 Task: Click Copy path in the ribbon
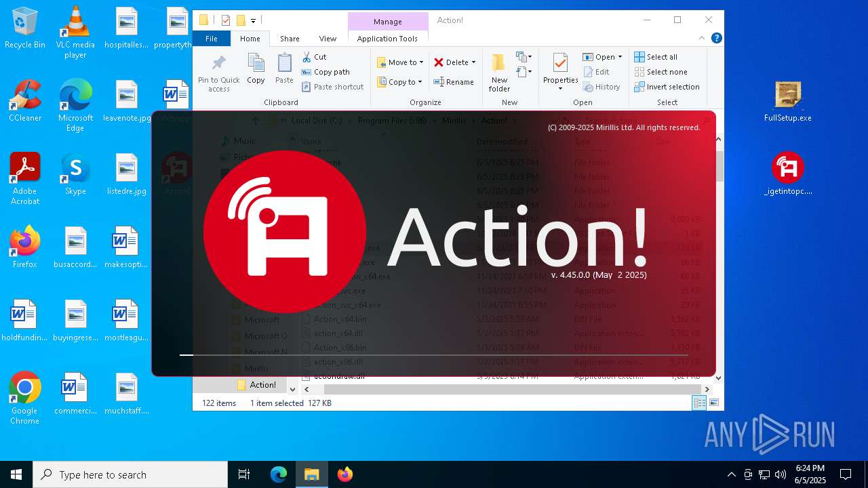(x=325, y=72)
